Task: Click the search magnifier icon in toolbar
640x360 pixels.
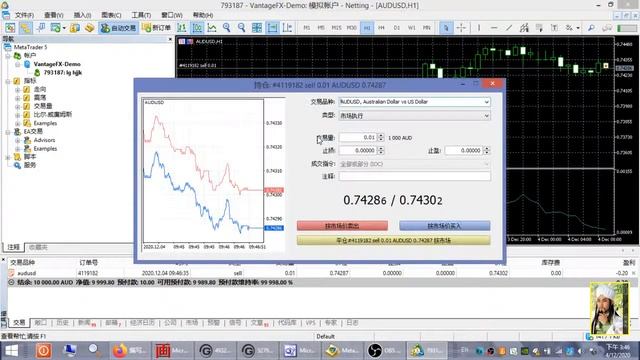Action: tap(591, 28)
